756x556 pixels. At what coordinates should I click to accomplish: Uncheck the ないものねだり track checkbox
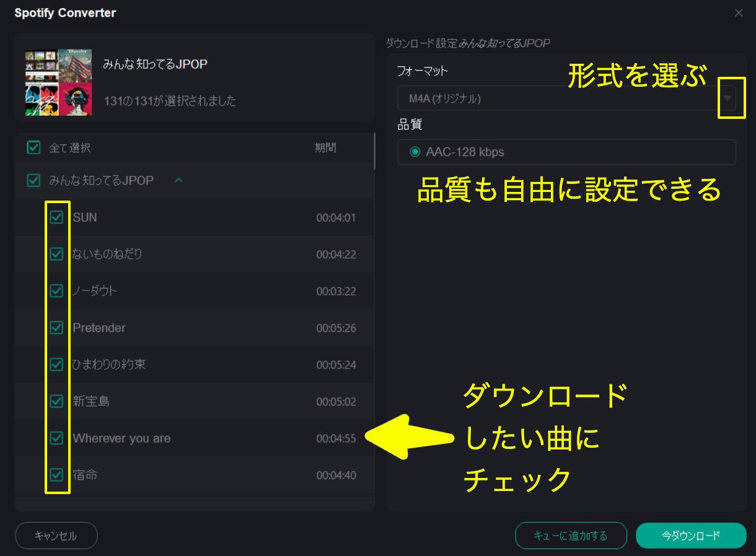pyautogui.click(x=56, y=254)
